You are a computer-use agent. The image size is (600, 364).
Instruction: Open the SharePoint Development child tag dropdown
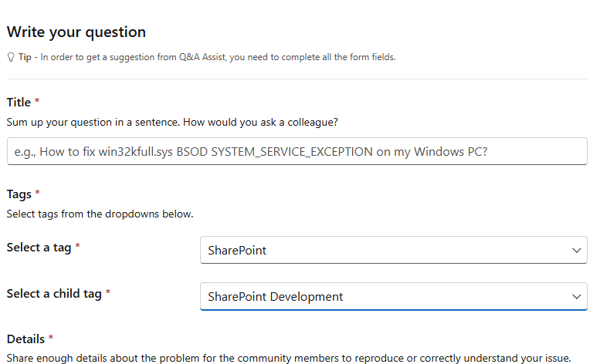click(x=393, y=296)
